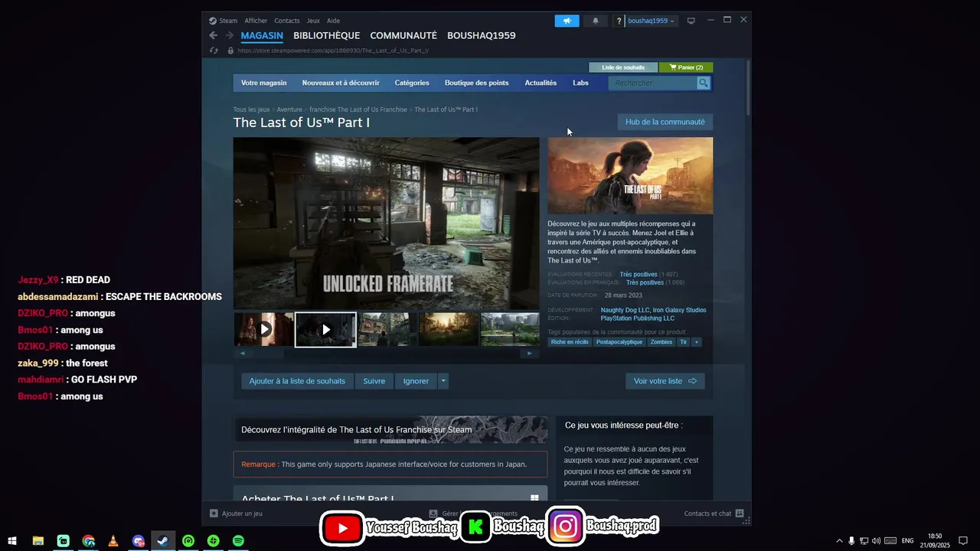Image resolution: width=980 pixels, height=551 pixels.
Task: Expand the dropdown arrow next to Ignorer
Action: coord(443,381)
